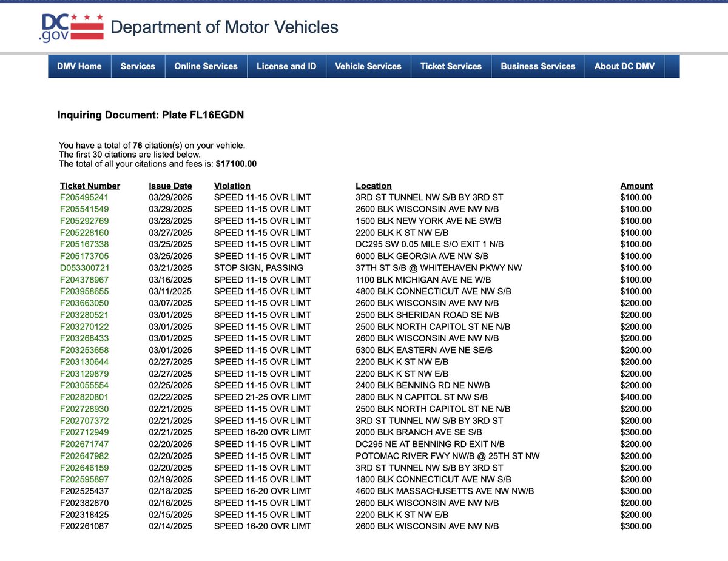Open ticket F202728930
728x561 pixels.
84,409
